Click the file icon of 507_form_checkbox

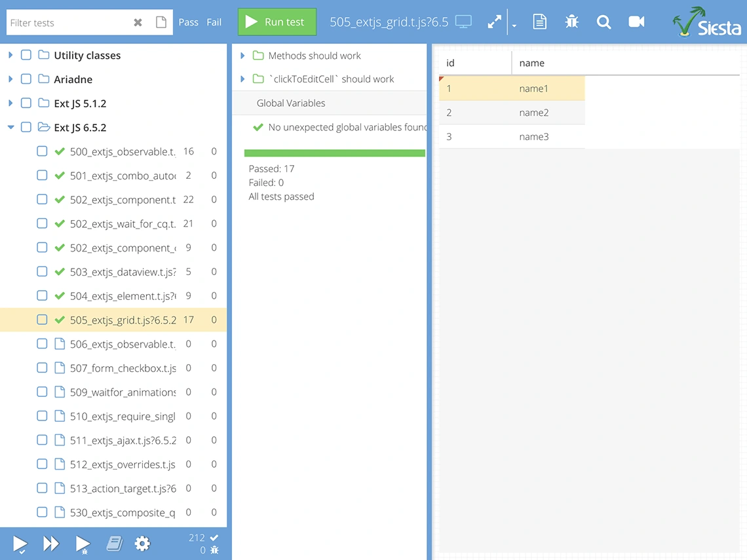click(60, 367)
